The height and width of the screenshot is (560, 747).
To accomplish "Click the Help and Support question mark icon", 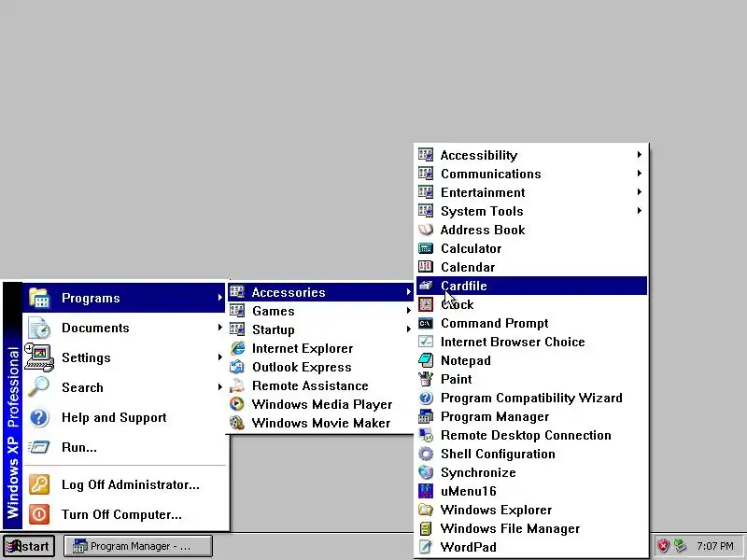I will [x=39, y=417].
